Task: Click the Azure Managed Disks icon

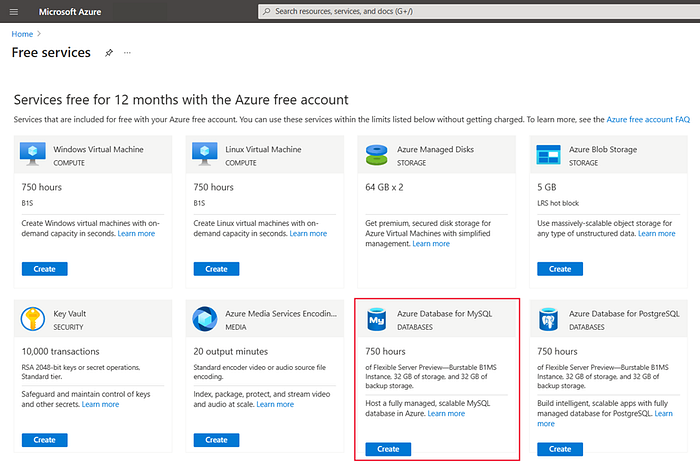Action: coord(377,154)
